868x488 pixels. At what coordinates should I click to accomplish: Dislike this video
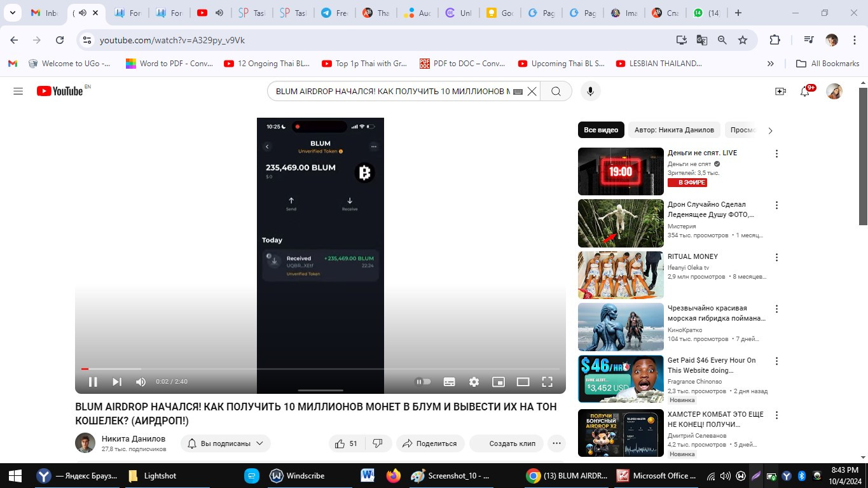coord(378,443)
